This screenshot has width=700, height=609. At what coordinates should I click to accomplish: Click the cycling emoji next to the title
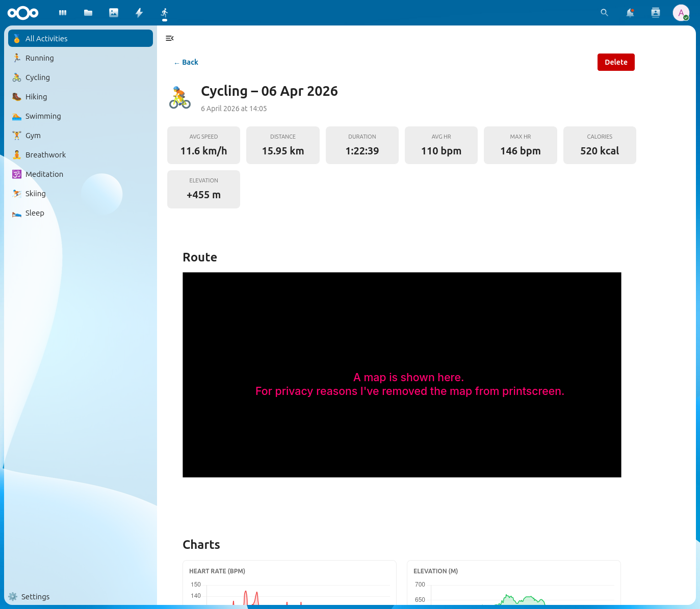click(x=179, y=97)
